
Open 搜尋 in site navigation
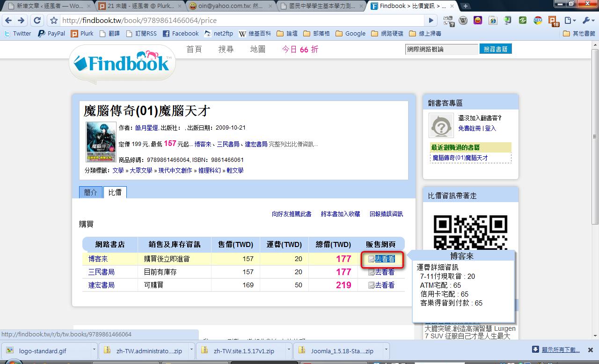[226, 49]
